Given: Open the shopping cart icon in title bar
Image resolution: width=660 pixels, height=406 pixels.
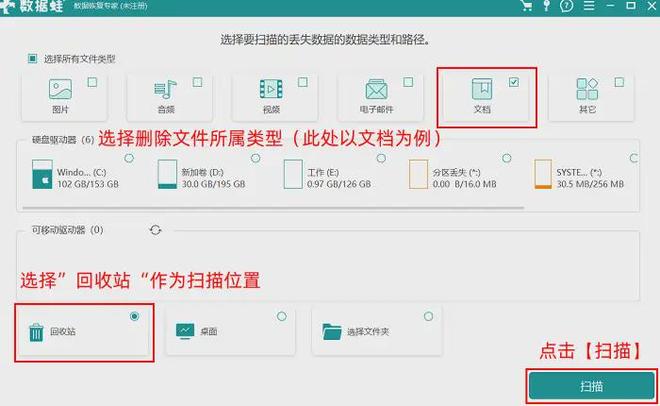Looking at the screenshot, I should tap(526, 5).
